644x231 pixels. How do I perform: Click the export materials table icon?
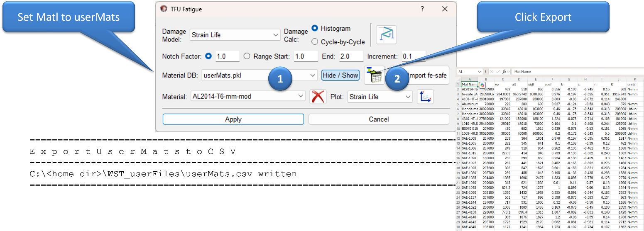point(374,75)
